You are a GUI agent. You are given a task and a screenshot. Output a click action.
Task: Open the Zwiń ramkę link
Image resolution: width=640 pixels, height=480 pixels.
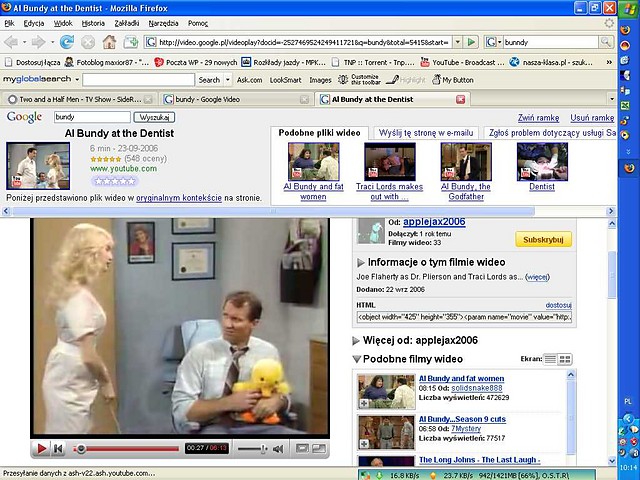pyautogui.click(x=538, y=118)
